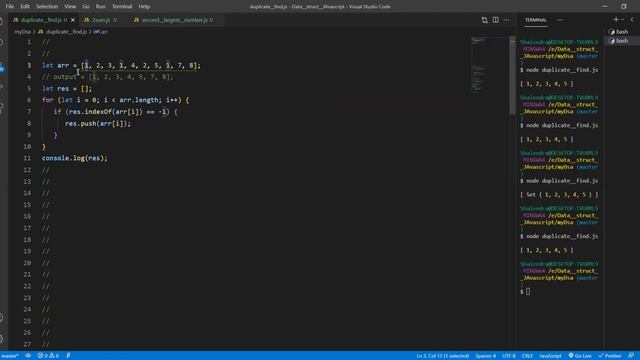Click the feedback icon in status bar
The width and height of the screenshot is (640, 360).
point(631,356)
